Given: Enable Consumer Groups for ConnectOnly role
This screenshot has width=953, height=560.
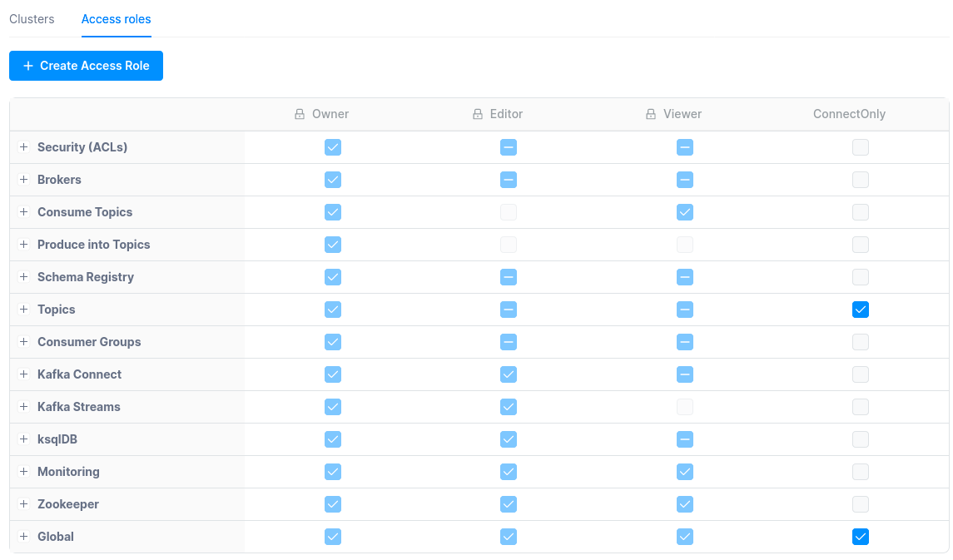Looking at the screenshot, I should click(861, 343).
